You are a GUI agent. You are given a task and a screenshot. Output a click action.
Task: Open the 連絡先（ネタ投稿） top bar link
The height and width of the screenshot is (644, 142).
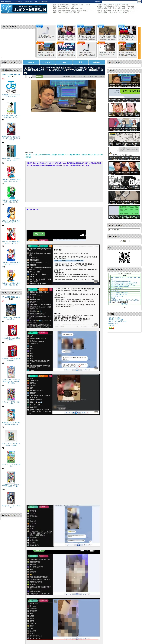point(6,2)
